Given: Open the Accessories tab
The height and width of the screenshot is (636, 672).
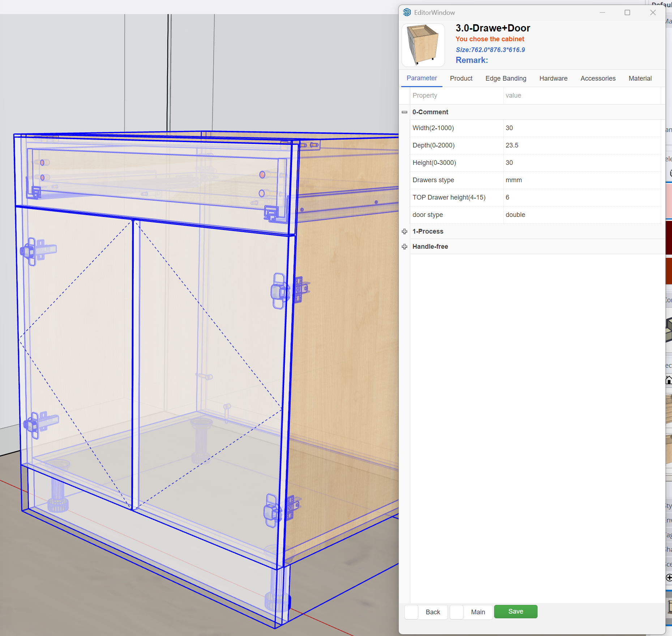Looking at the screenshot, I should (x=598, y=78).
